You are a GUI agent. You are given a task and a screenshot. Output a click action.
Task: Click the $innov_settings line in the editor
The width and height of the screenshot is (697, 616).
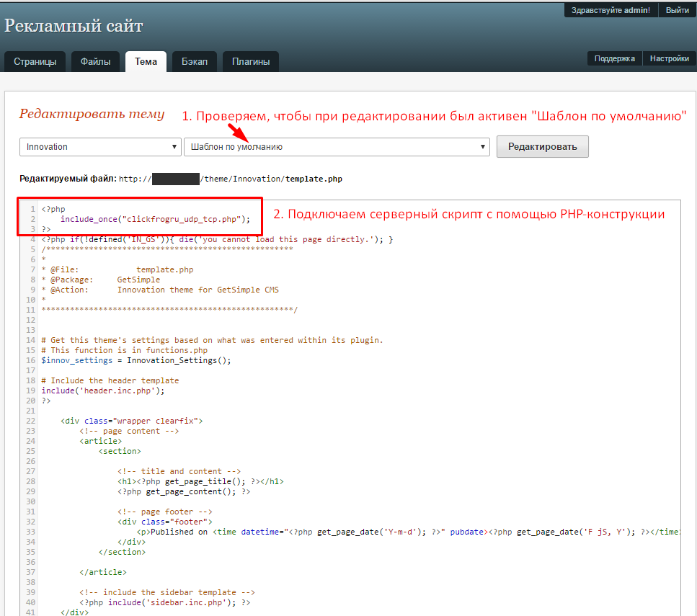[136, 360]
